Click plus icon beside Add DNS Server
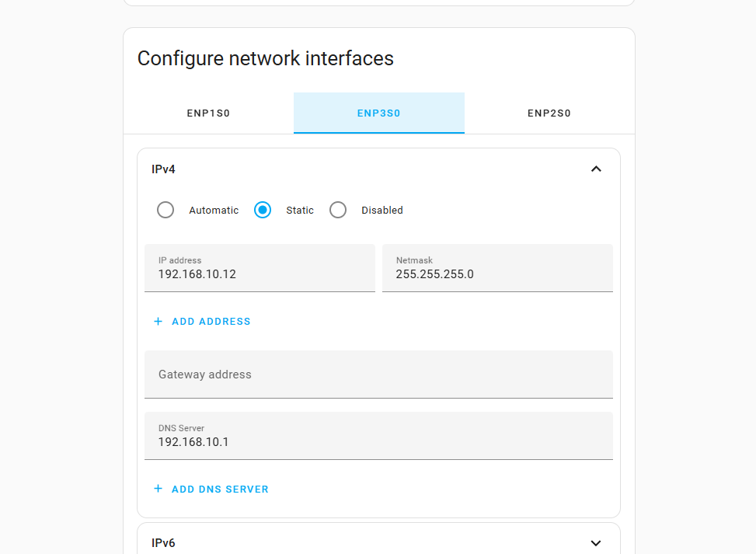This screenshot has height=554, width=756. (159, 489)
